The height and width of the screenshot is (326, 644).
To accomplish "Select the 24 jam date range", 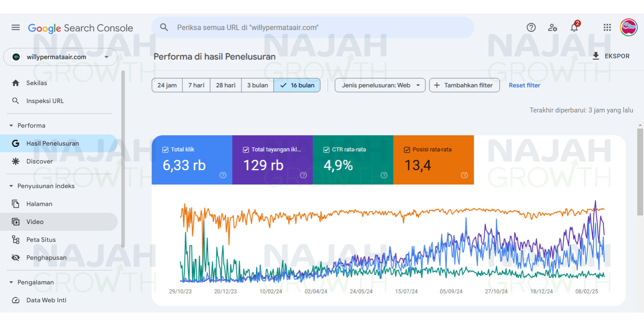I will tap(167, 85).
